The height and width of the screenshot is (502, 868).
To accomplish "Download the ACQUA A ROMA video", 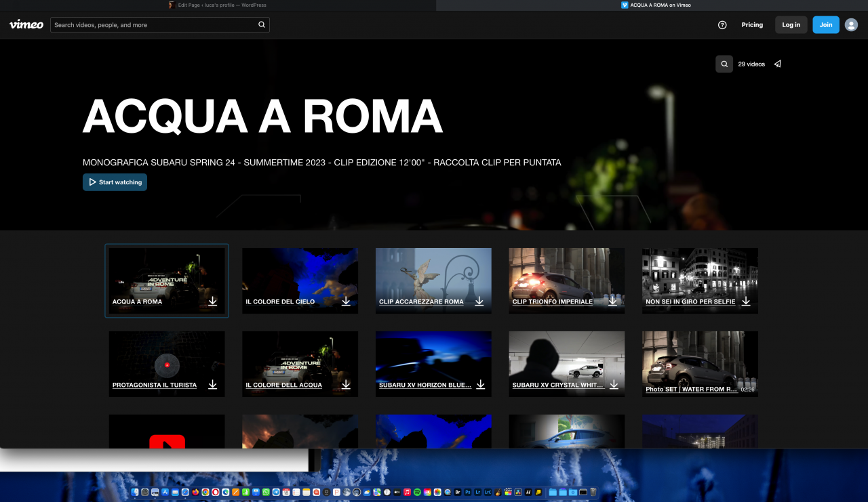I will [212, 301].
